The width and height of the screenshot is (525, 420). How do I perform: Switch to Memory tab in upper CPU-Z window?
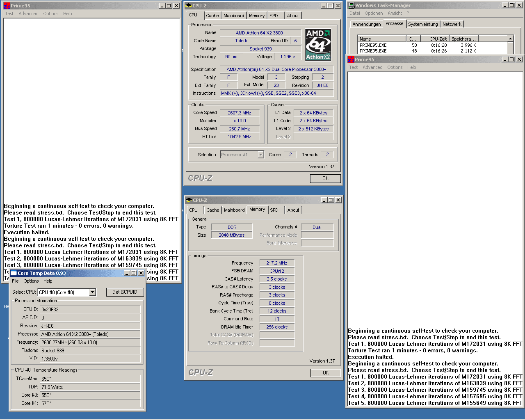257,16
